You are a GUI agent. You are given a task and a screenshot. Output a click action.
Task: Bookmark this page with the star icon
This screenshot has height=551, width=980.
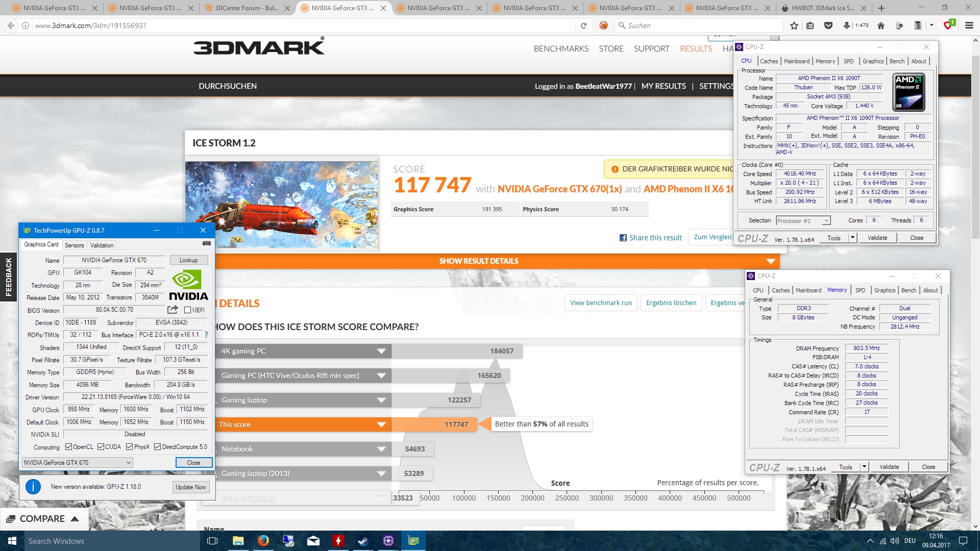point(794,26)
